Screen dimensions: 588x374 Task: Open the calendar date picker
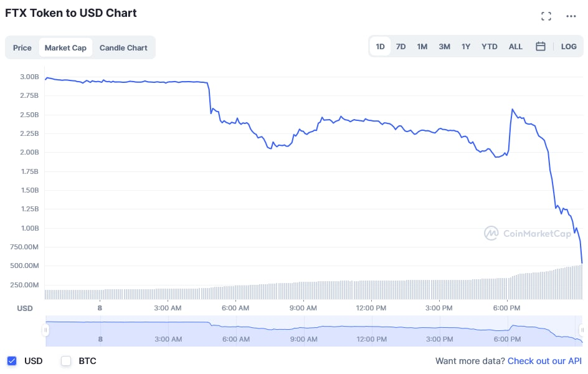click(540, 46)
